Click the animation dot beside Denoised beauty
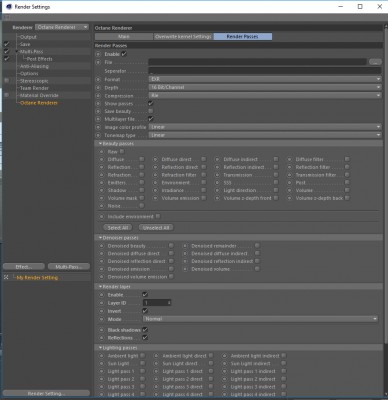This screenshot has width=388, height=400. click(x=101, y=246)
